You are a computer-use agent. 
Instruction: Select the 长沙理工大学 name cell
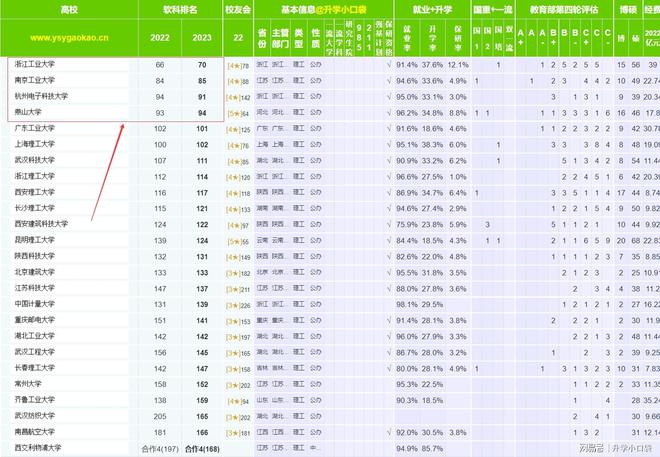[x=35, y=208]
